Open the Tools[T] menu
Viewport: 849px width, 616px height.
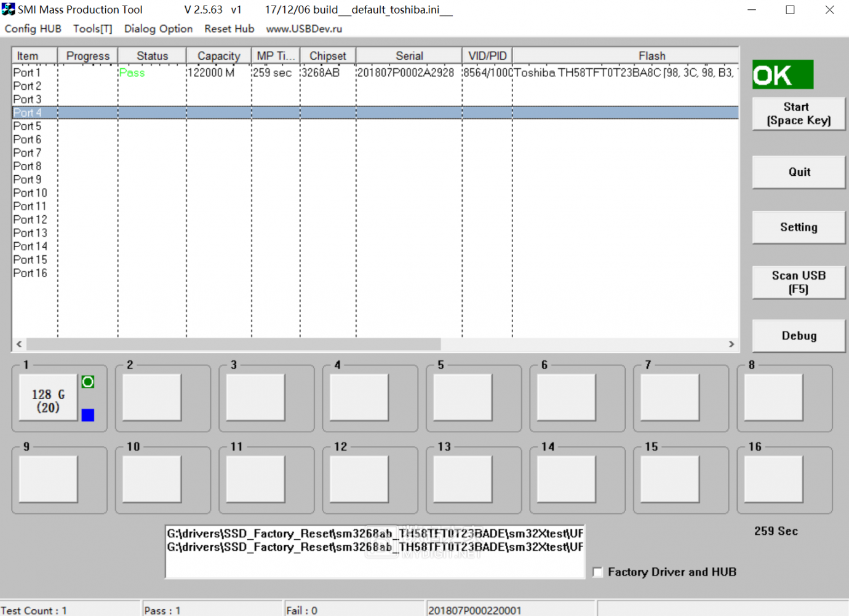pos(93,29)
